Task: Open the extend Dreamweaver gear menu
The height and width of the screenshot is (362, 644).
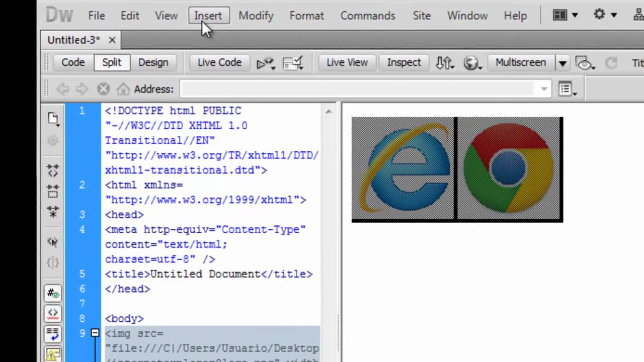Action: pos(605,15)
